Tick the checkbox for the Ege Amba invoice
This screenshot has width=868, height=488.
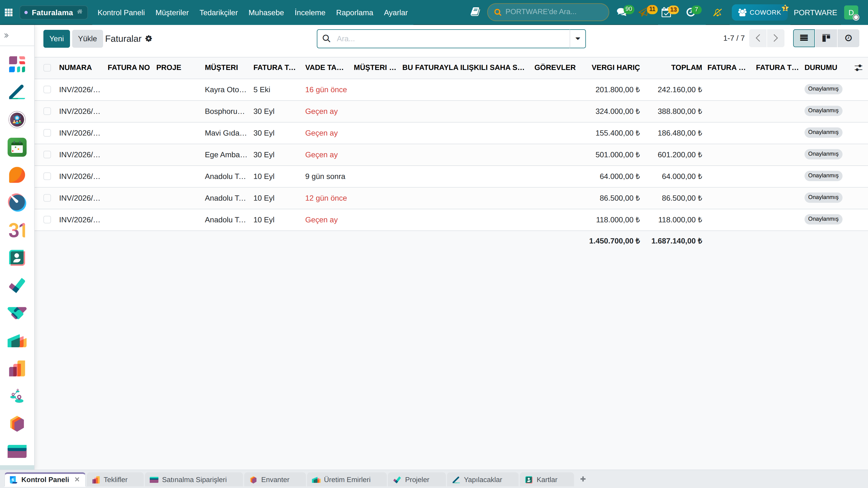pyautogui.click(x=47, y=155)
